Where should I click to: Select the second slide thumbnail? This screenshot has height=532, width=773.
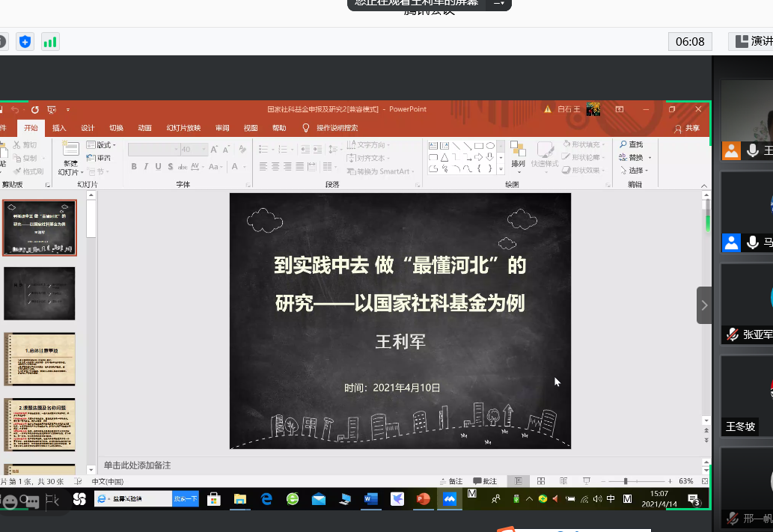40,293
